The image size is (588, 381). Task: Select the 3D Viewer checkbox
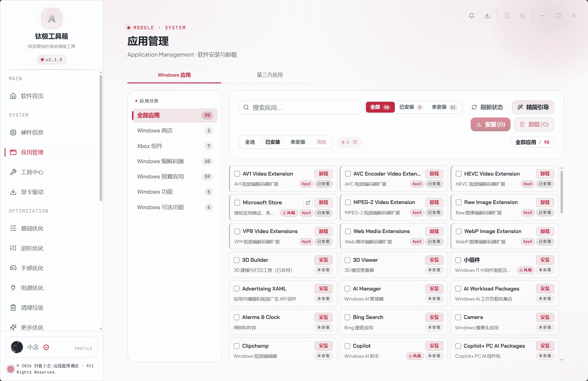347,260
